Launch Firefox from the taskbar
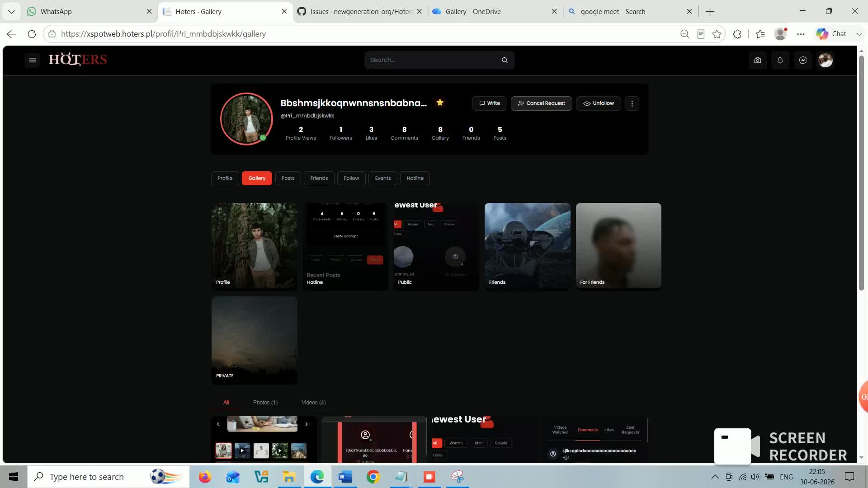Screen dimensions: 868x488 pos(205,477)
